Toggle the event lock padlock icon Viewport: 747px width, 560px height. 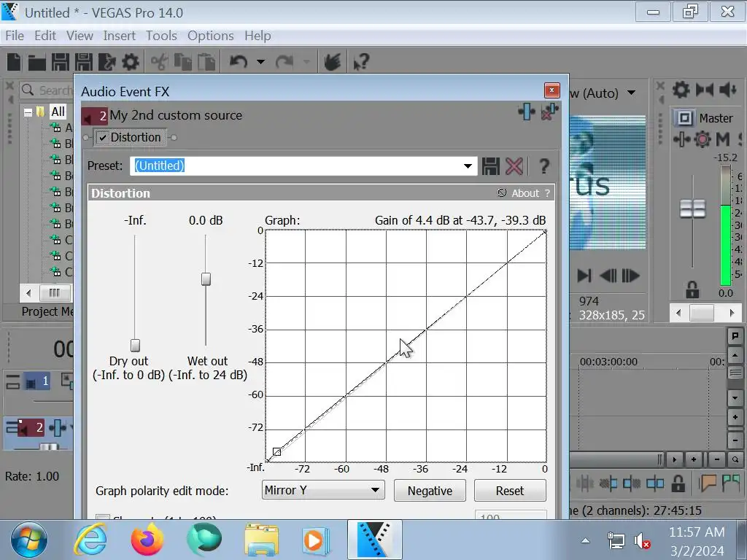678,484
